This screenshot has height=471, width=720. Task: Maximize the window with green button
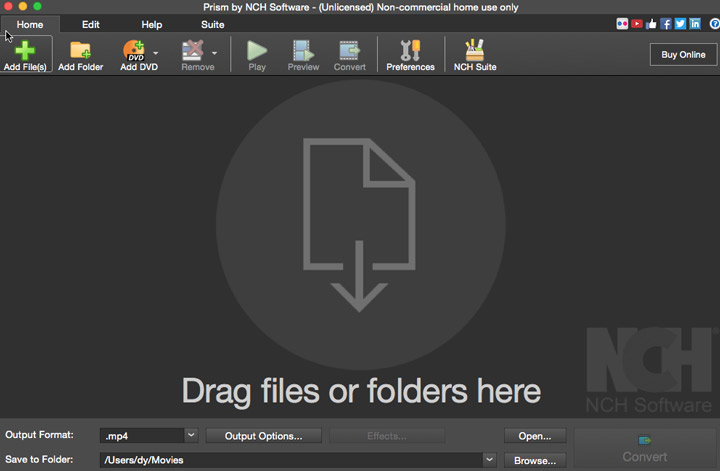point(38,6)
